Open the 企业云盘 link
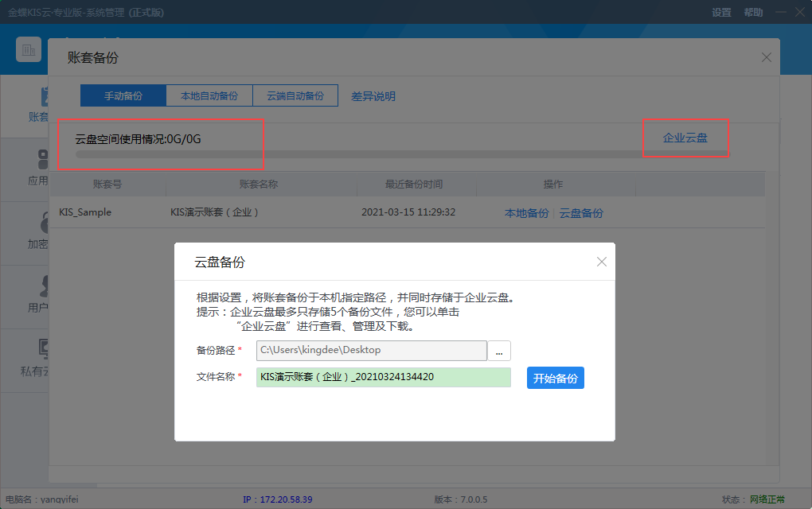Screen dimensions: 812x509 coord(685,138)
